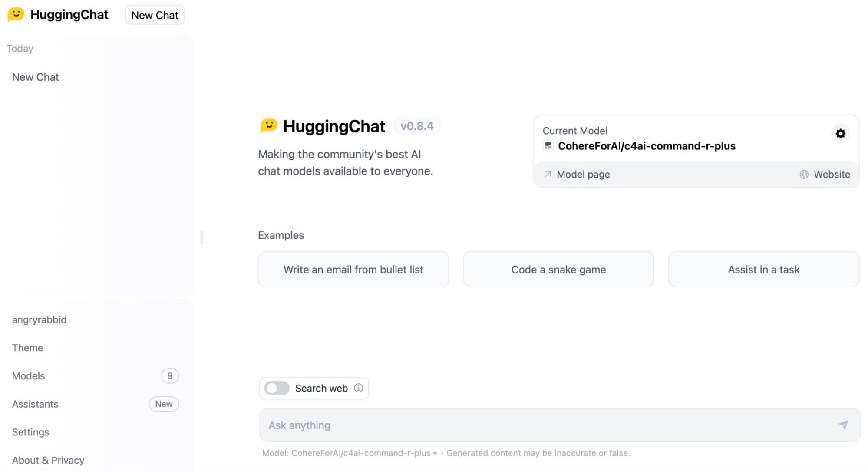The height and width of the screenshot is (471, 868).
Task: Open model settings gear icon
Action: (x=840, y=134)
